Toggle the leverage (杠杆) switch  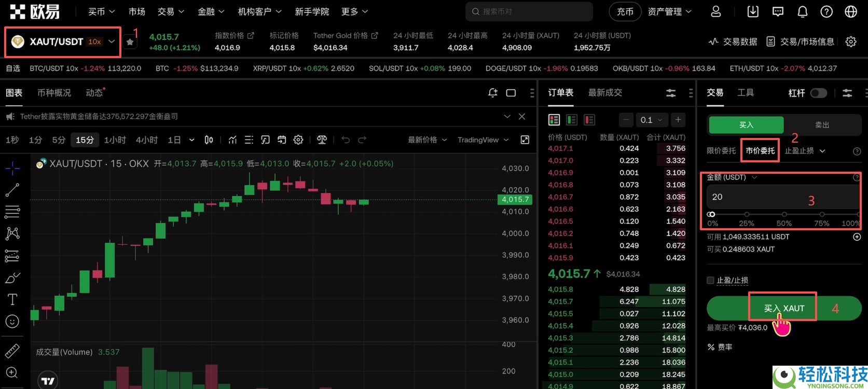pos(819,93)
